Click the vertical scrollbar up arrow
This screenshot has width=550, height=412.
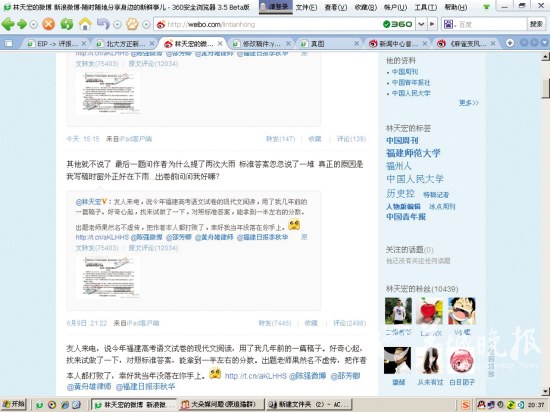pos(545,56)
